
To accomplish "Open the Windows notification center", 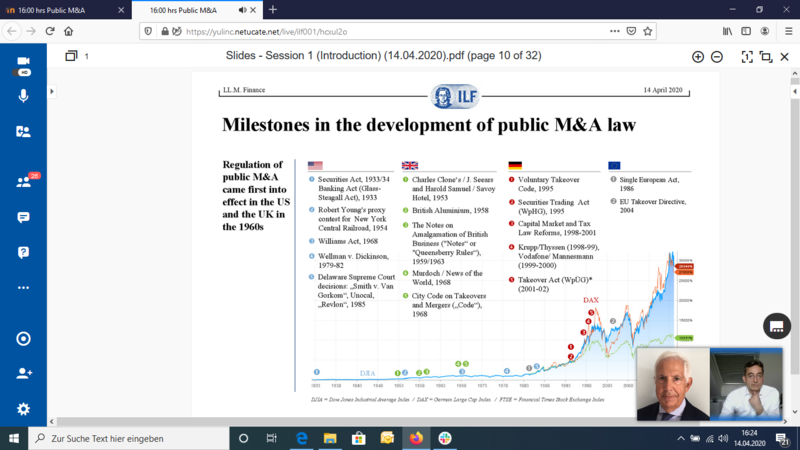I will (782, 438).
